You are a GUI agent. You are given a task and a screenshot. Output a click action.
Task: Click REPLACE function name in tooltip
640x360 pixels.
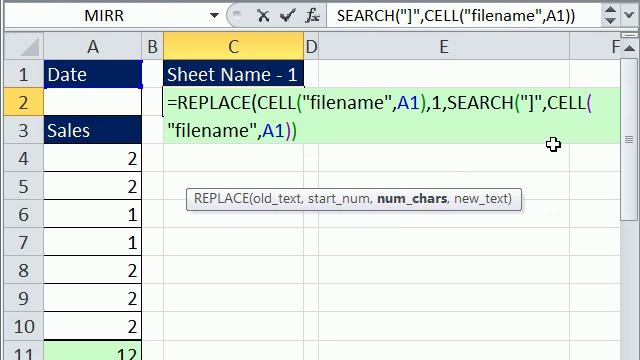pos(221,199)
